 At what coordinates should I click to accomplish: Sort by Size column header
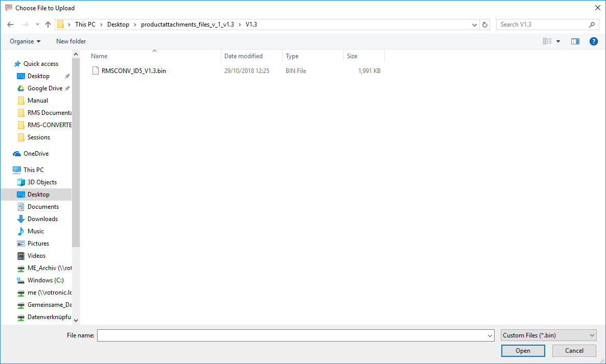pos(364,56)
